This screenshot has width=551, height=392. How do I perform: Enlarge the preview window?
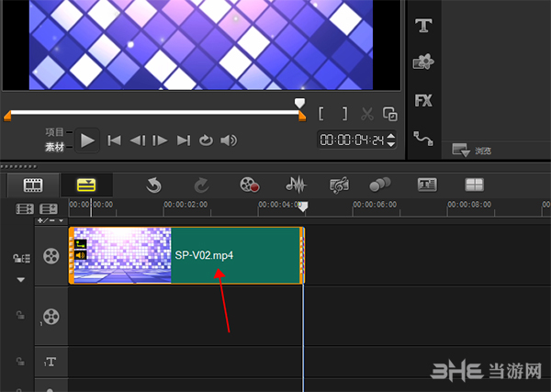(390, 114)
